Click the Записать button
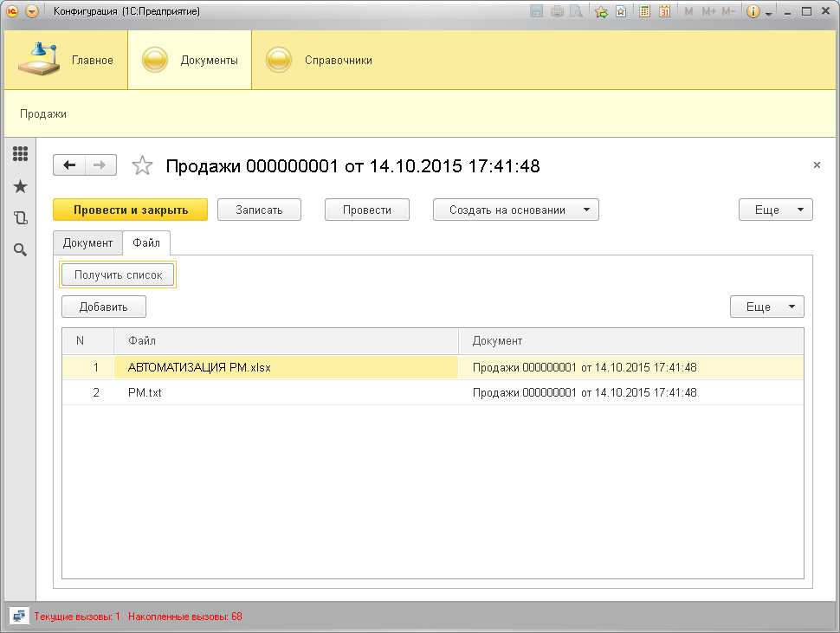 pyautogui.click(x=259, y=210)
